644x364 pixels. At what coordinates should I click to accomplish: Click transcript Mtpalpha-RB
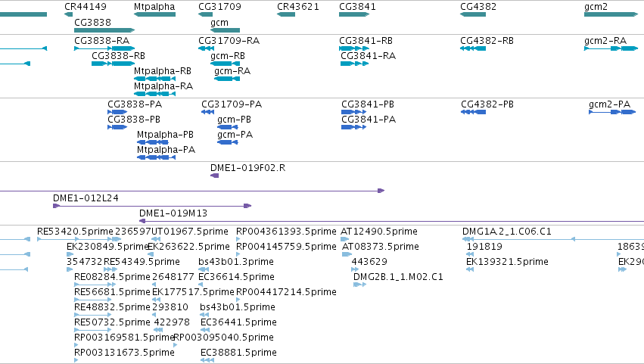click(163, 71)
